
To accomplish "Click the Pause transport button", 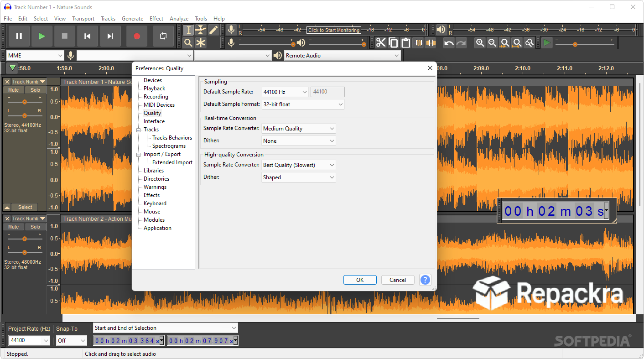I will pyautogui.click(x=19, y=36).
